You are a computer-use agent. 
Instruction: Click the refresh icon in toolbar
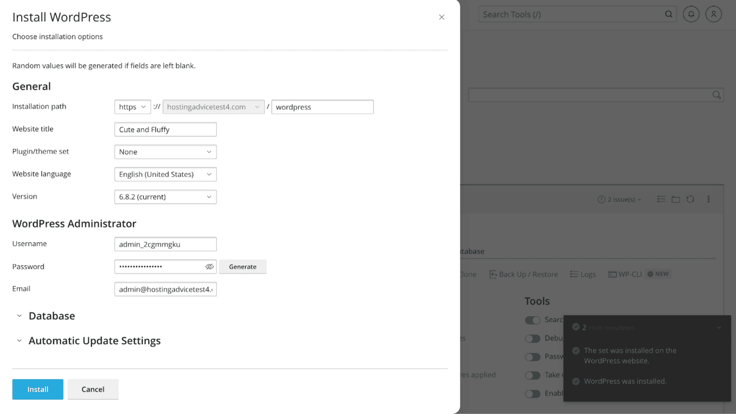coord(690,199)
